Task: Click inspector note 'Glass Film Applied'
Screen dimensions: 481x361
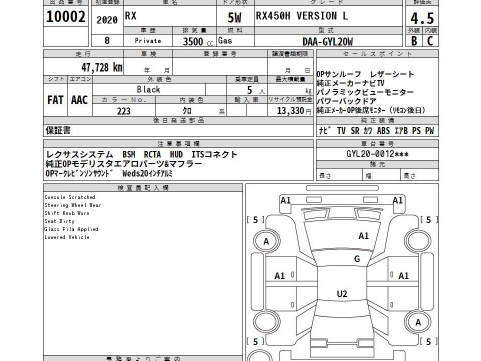Action: click(71, 229)
